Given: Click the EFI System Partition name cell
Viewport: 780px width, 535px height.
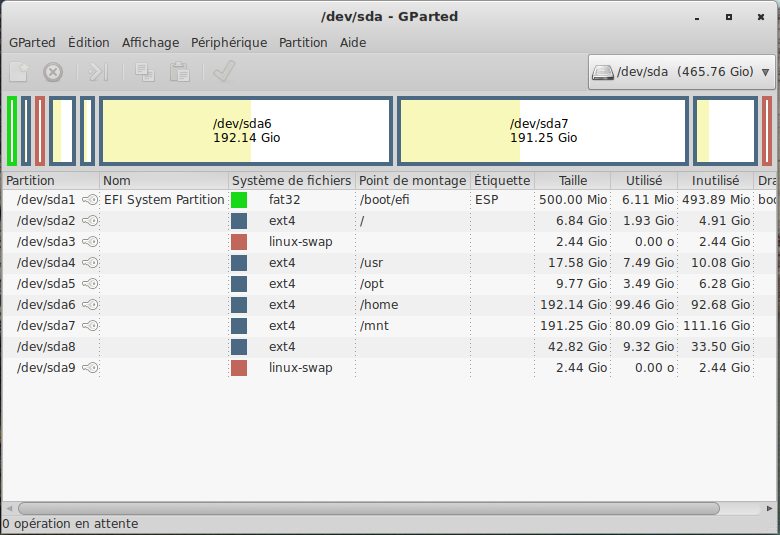Looking at the screenshot, I should 164,200.
